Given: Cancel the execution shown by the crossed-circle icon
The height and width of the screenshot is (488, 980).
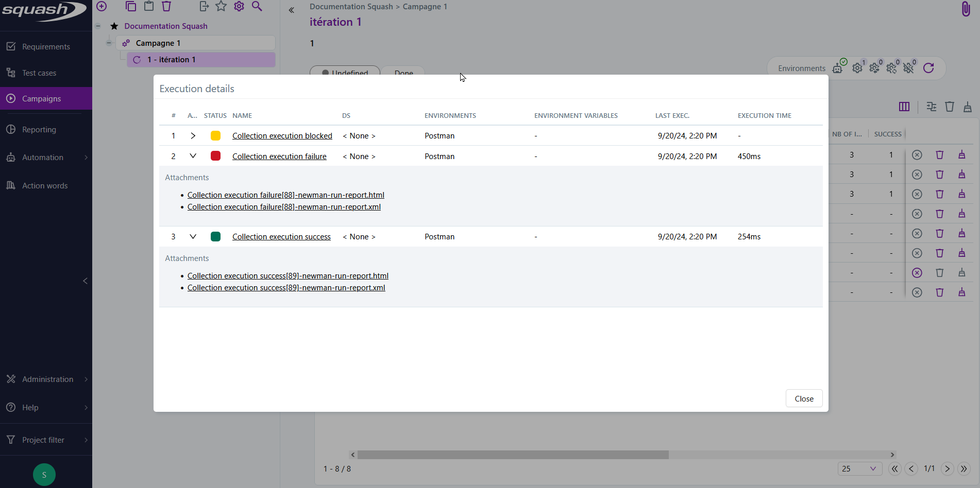Looking at the screenshot, I should [917, 154].
